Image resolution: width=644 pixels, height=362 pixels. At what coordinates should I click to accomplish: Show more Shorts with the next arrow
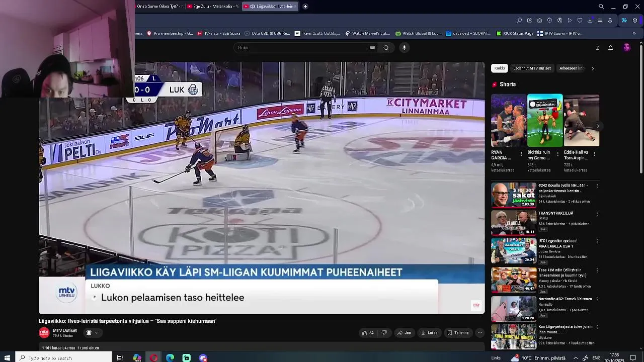598,126
